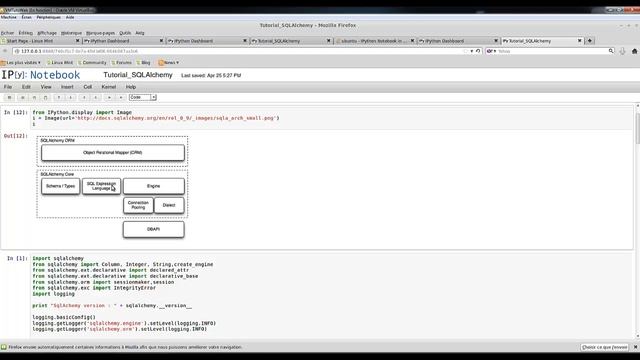Open the notebook Kernel menu

tap(109, 87)
